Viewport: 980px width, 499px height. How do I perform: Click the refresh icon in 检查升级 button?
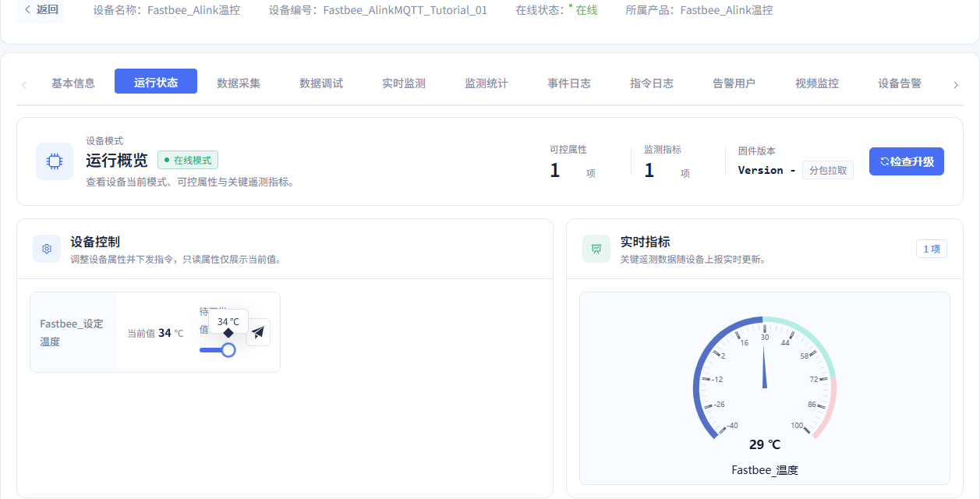pos(885,161)
